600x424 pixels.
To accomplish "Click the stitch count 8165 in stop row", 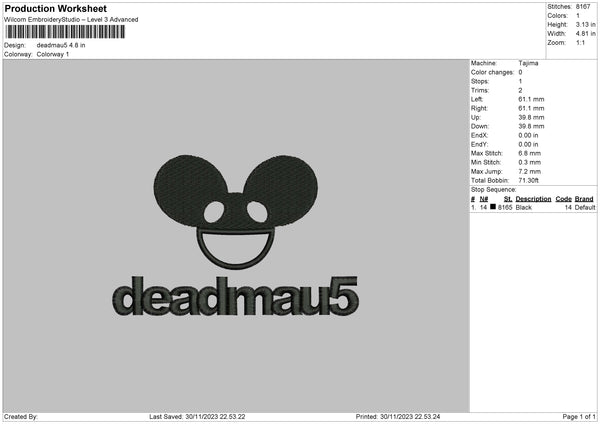I will [505, 207].
